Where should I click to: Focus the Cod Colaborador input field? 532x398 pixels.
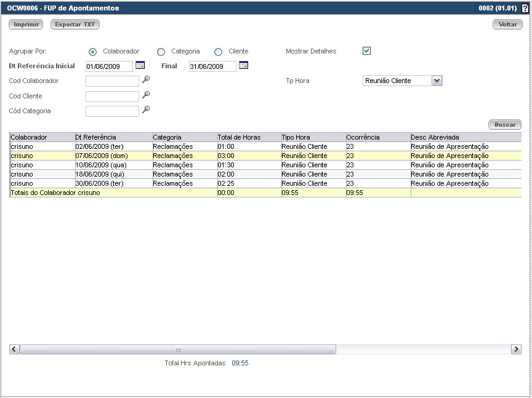112,81
